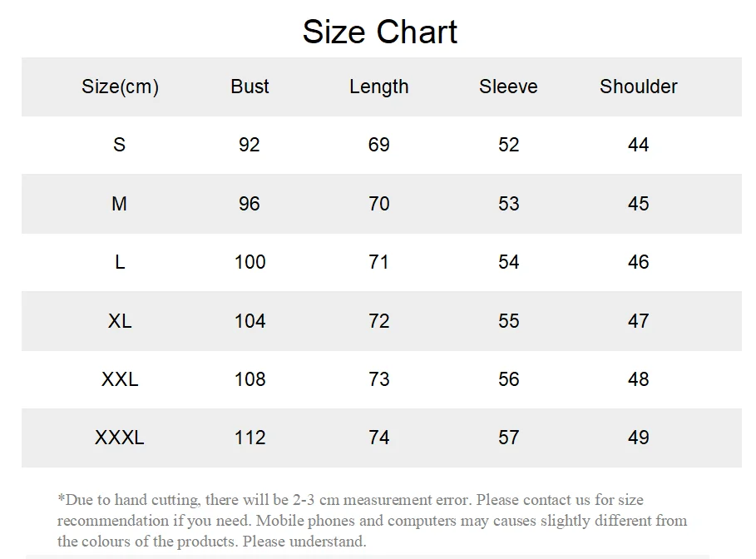
Task: Click shoulder value 49 for XXXL
Action: click(639, 438)
